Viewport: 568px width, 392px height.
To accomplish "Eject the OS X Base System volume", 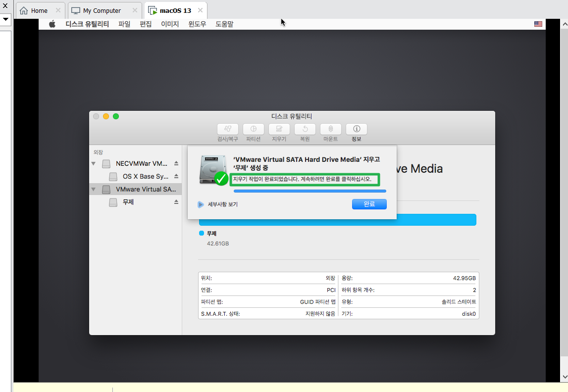I will pos(176,176).
